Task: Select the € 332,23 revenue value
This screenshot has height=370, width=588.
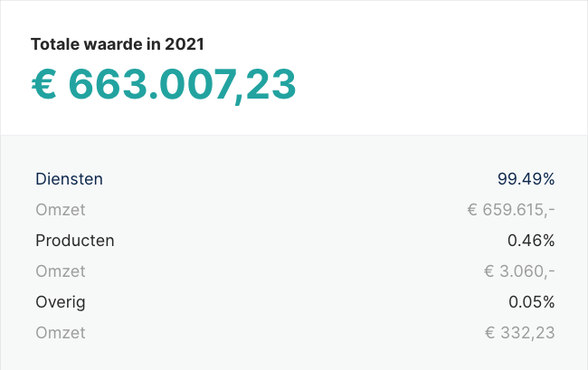Action: (x=520, y=333)
